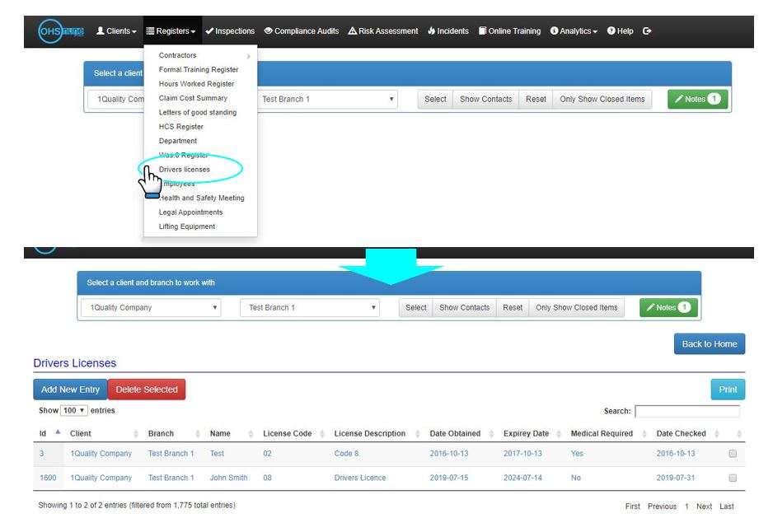Click the logout icon in the navbar

(647, 31)
